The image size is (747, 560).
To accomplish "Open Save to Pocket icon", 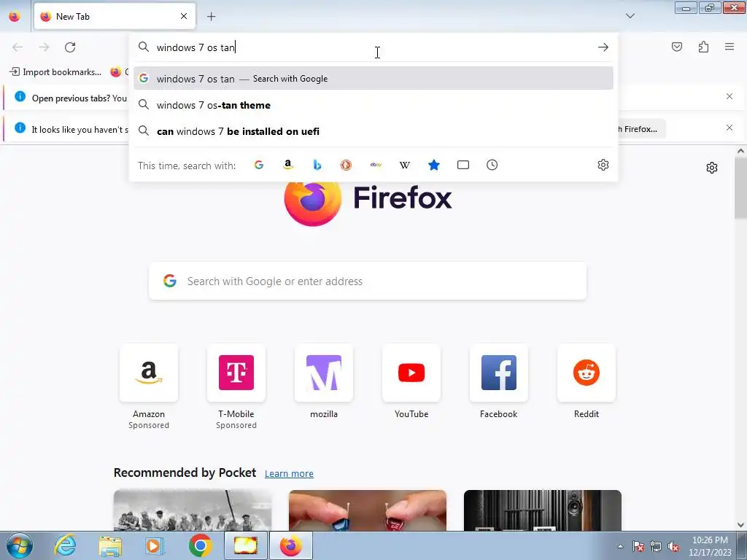I will pyautogui.click(x=677, y=47).
